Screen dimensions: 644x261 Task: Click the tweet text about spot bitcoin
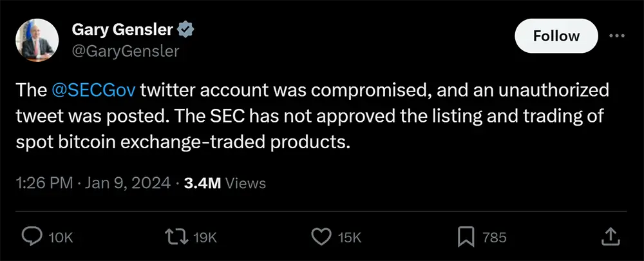click(x=184, y=142)
